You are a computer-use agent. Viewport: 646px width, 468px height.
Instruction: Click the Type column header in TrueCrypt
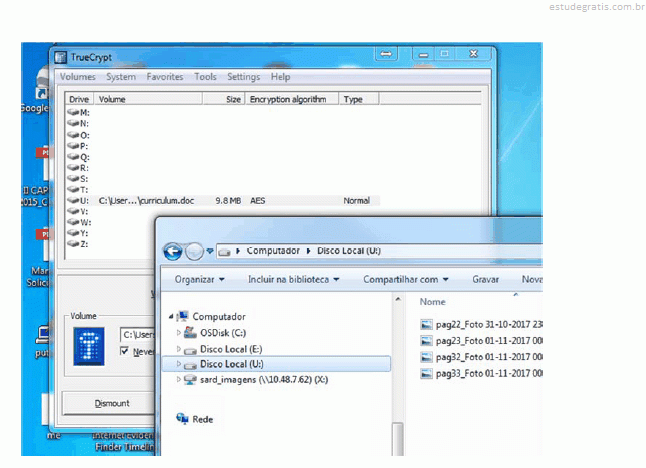tap(358, 99)
